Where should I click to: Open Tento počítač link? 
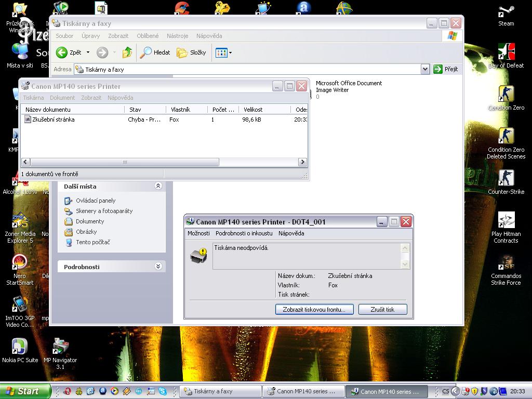click(93, 242)
